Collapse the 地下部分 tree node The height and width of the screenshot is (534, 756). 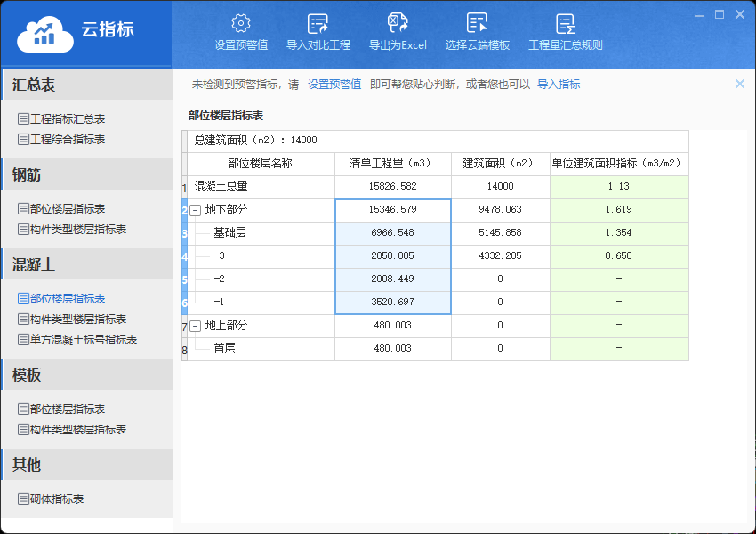[x=196, y=210]
